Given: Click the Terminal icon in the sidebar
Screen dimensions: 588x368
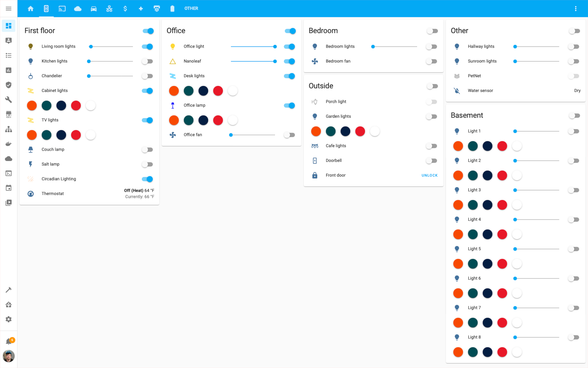Looking at the screenshot, I should 9,173.
